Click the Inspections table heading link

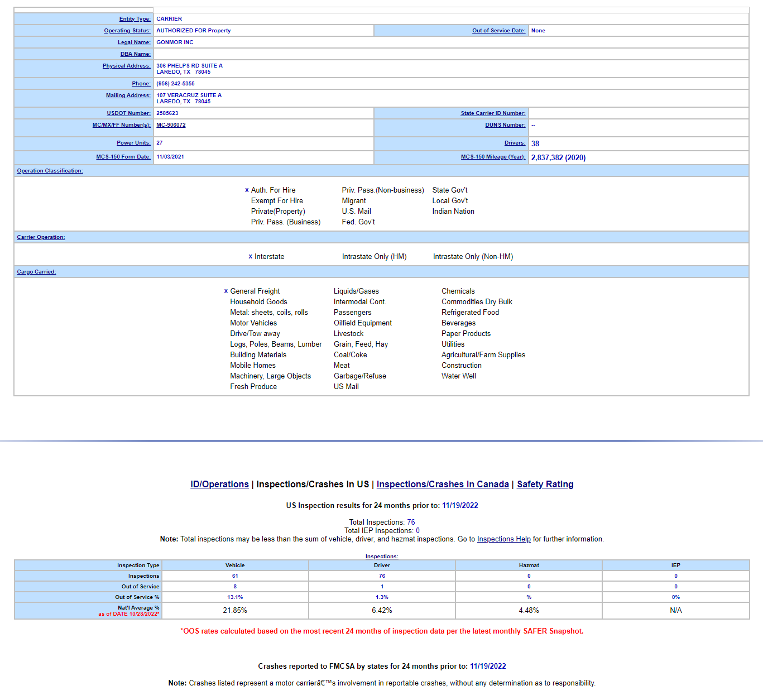[382, 557]
